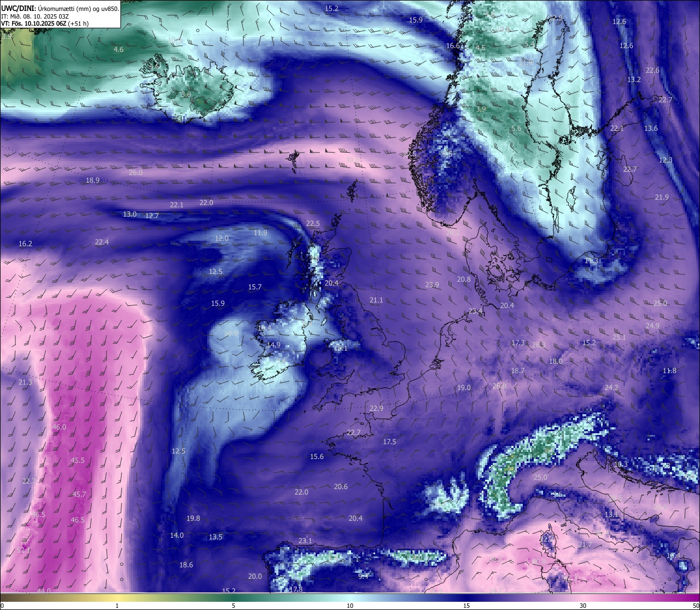Viewport: 700px width, 610px height.
Task: Click the 19.8 value in the Atlantic
Action: click(x=193, y=518)
